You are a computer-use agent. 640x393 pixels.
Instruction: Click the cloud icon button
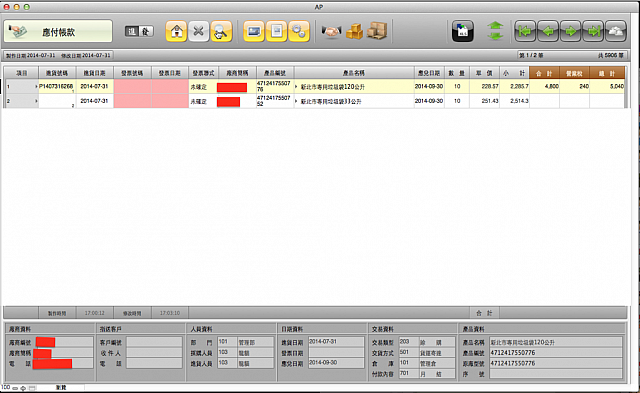(616, 31)
